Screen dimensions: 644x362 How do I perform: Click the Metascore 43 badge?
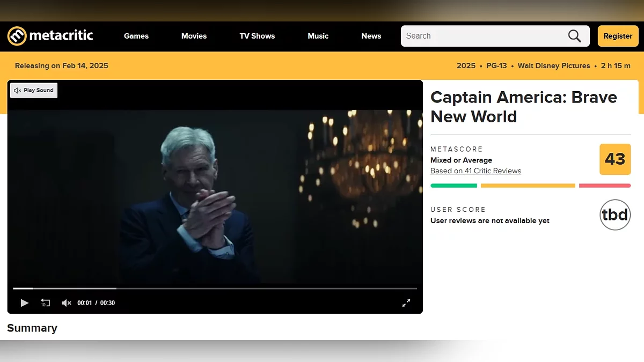point(615,159)
